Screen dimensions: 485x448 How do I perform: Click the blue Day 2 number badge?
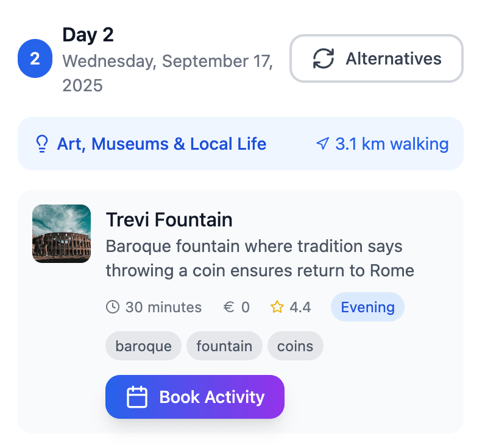point(35,59)
